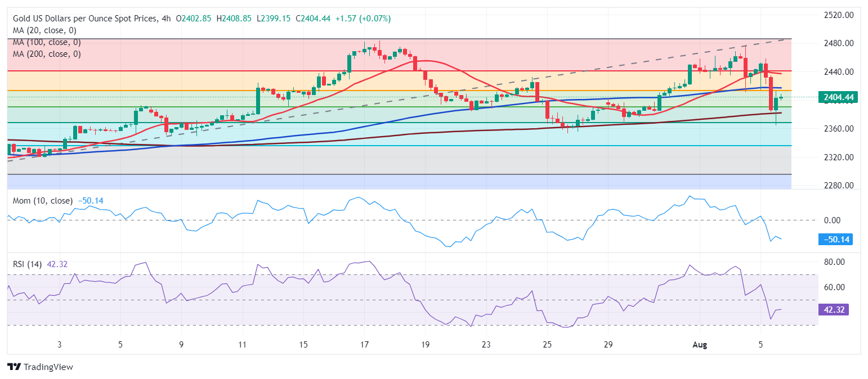Click the blue -50.14 momentum value tag

pos(835,240)
